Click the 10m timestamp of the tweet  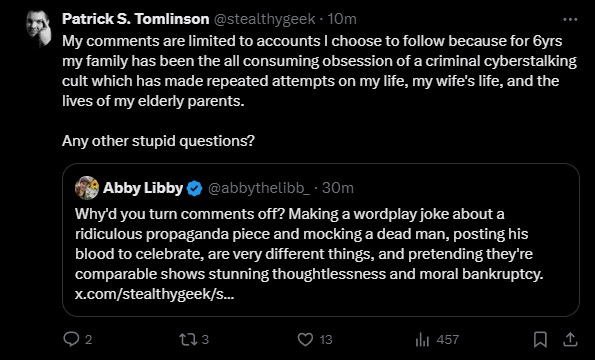pos(342,19)
